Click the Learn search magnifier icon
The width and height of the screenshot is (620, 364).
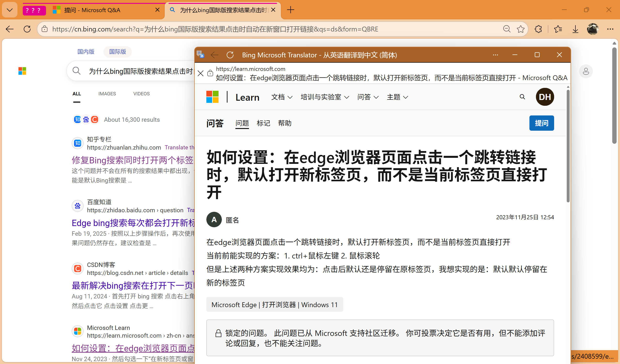point(522,97)
